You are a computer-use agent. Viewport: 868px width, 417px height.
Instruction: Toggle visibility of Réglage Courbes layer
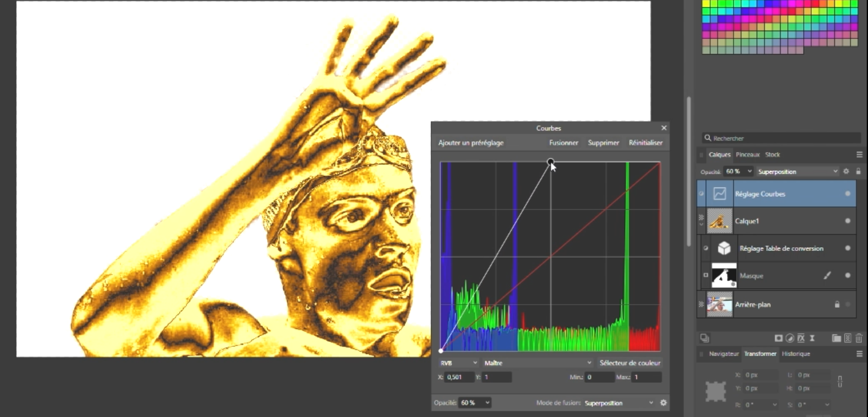click(847, 194)
